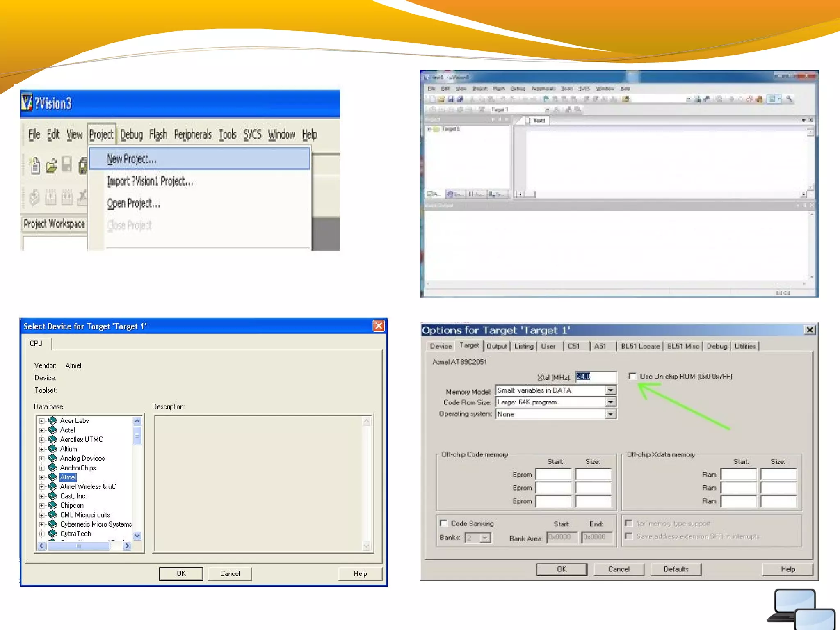The image size is (840, 630).
Task: Click Cancel in Select Device dialog
Action: point(230,573)
